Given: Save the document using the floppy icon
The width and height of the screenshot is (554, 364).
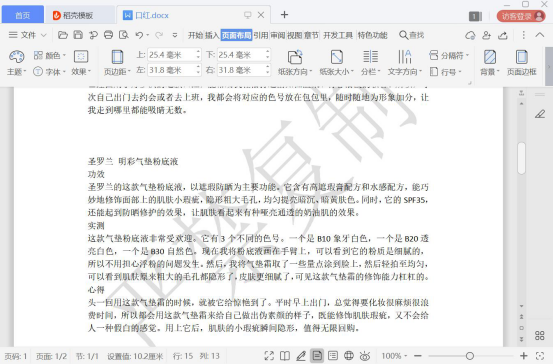Looking at the screenshot, I should click(x=78, y=35).
